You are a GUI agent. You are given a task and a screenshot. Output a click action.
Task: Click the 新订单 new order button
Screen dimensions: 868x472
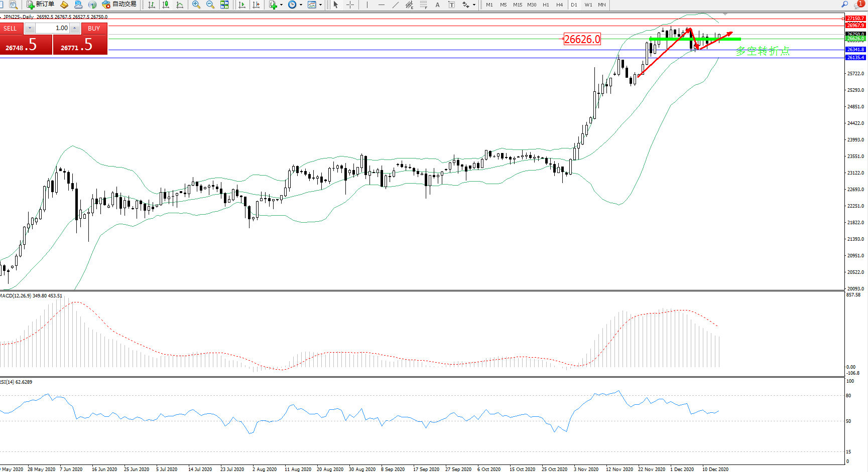[x=40, y=5]
